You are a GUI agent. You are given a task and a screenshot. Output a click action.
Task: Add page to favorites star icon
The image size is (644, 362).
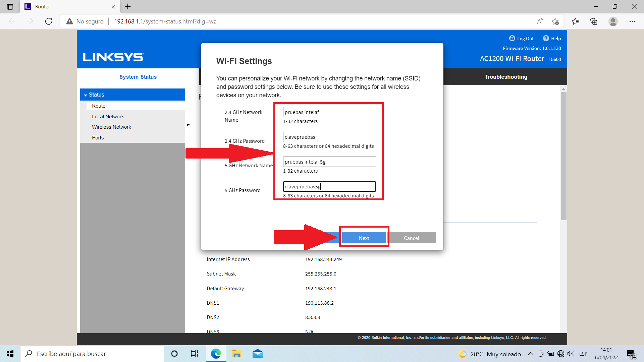555,21
